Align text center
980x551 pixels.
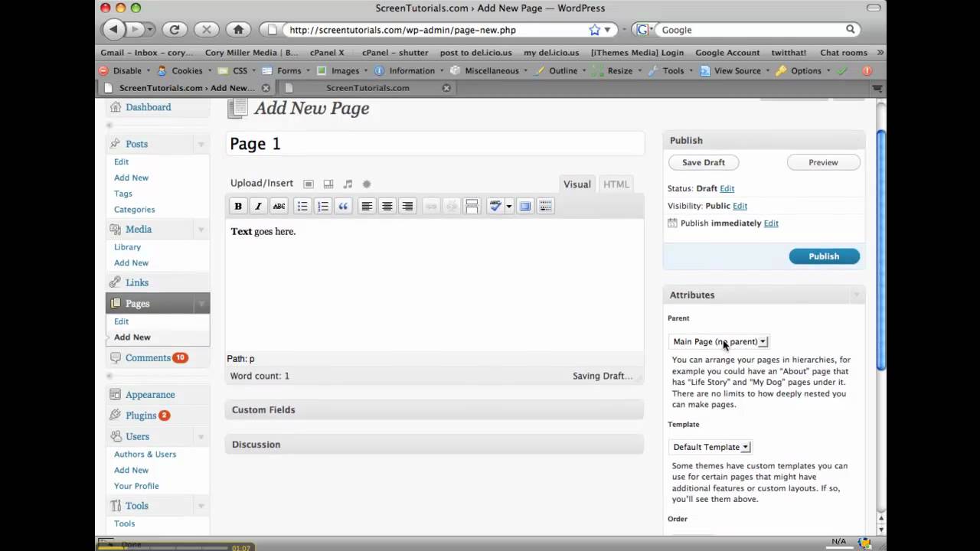click(387, 206)
